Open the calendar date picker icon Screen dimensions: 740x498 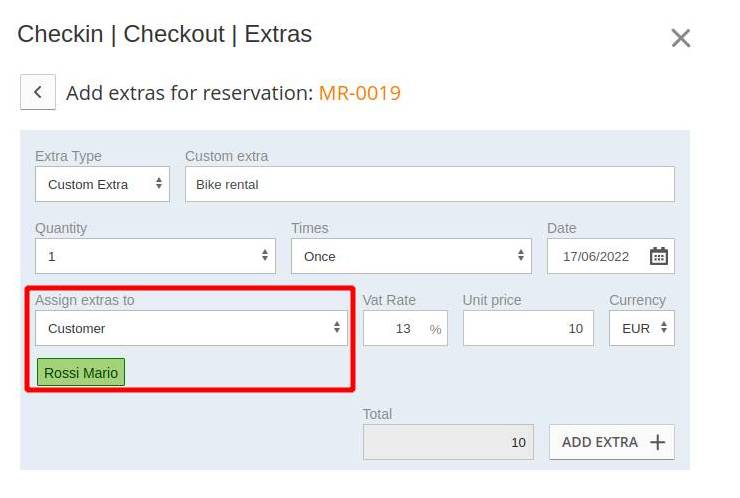(658, 256)
